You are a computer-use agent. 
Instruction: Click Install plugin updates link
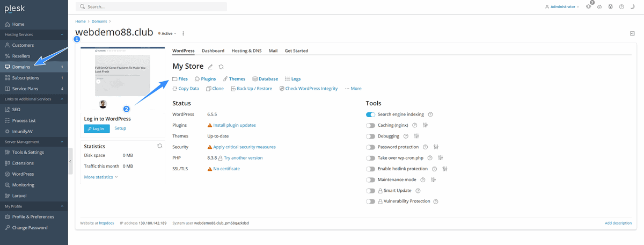[x=235, y=125]
